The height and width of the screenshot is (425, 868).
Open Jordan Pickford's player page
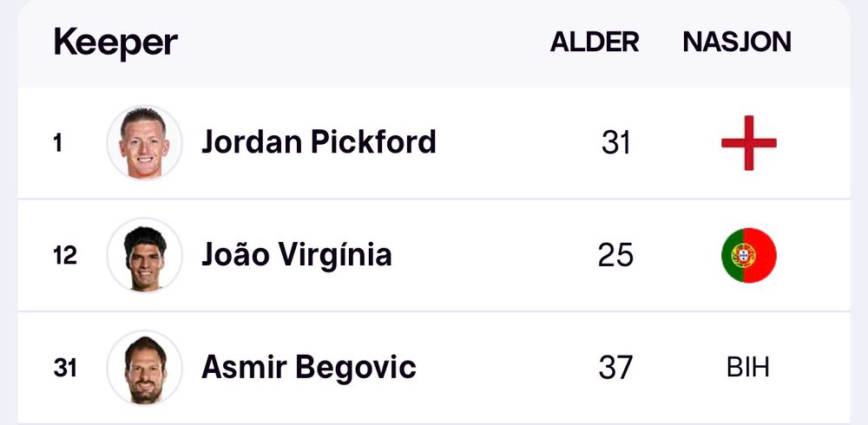point(319,142)
